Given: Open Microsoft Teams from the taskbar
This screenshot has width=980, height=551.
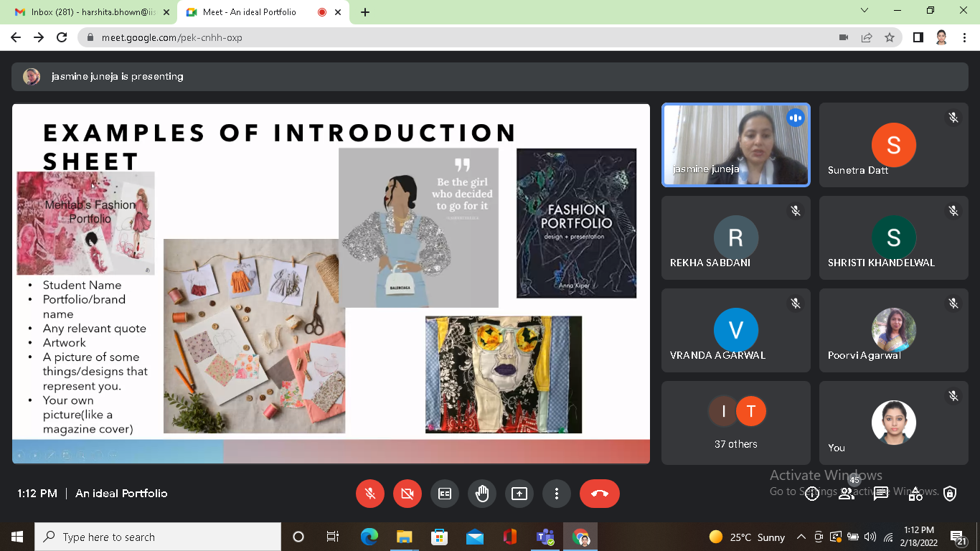Looking at the screenshot, I should click(x=545, y=537).
